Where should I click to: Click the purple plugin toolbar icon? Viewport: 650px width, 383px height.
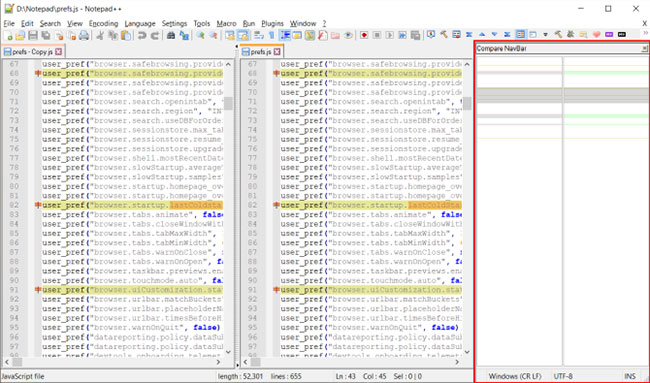click(609, 35)
